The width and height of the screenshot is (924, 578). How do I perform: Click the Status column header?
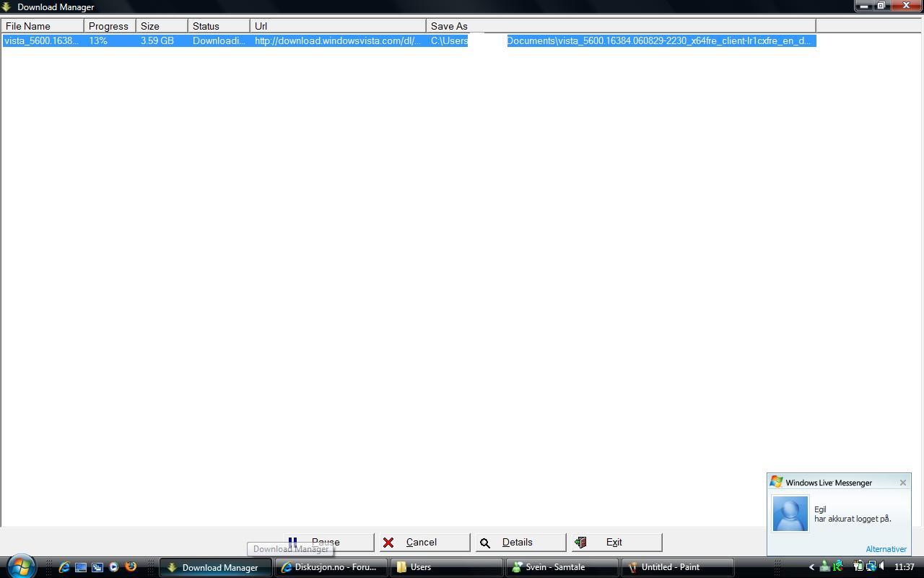point(219,26)
